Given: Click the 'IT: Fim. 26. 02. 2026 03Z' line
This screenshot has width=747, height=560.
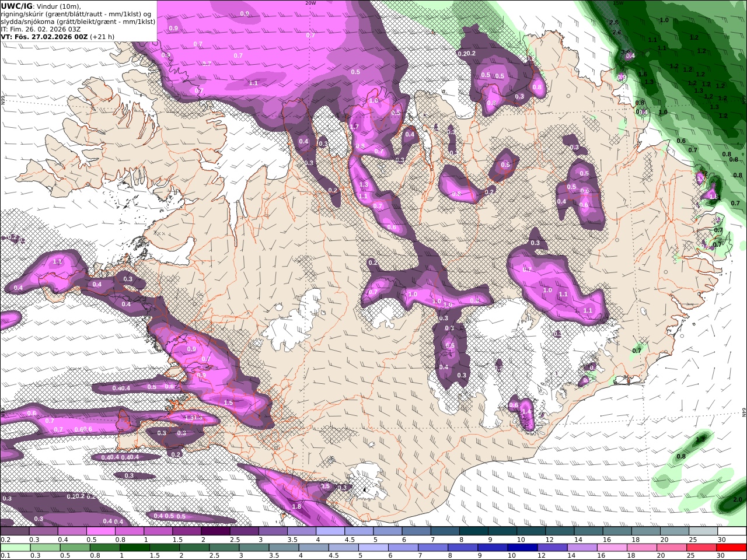Looking at the screenshot, I should pyautogui.click(x=41, y=29).
